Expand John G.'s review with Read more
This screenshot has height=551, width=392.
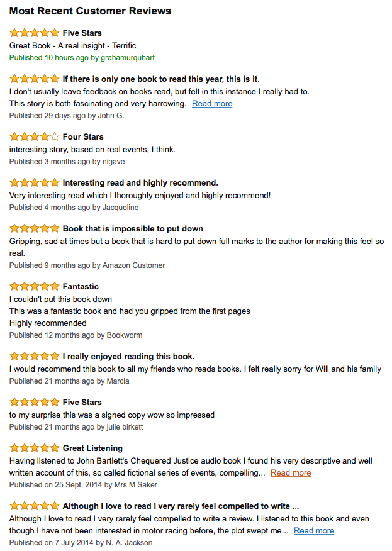tap(212, 104)
